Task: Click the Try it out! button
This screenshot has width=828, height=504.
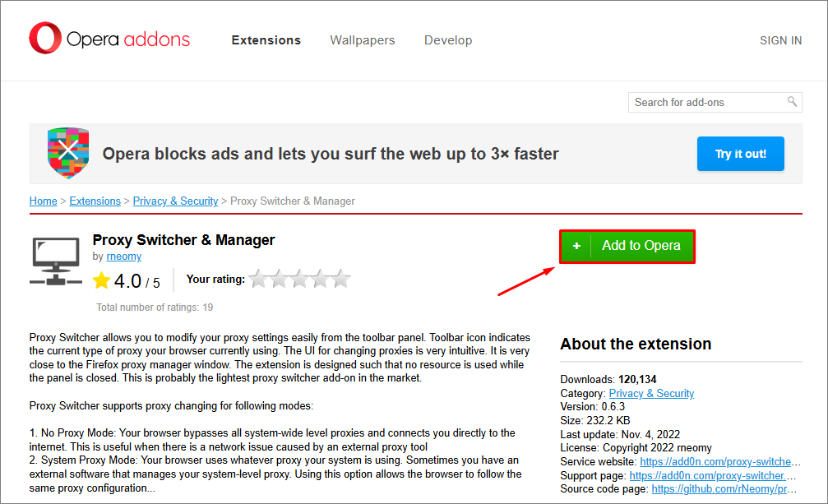Action: tap(740, 154)
